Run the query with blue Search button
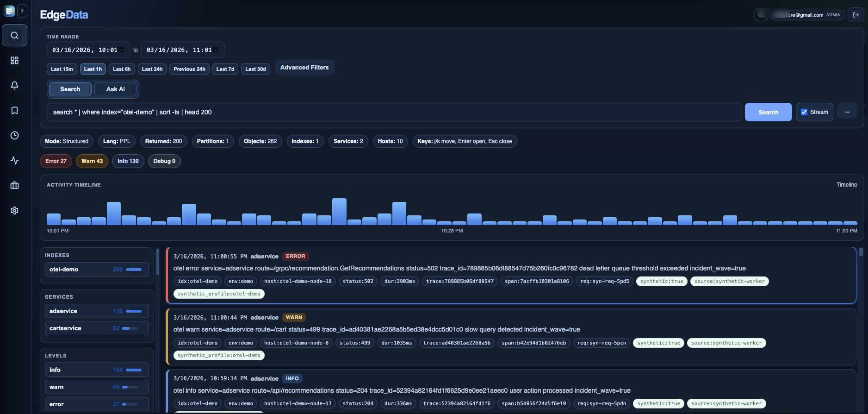868x414 pixels. [769, 112]
